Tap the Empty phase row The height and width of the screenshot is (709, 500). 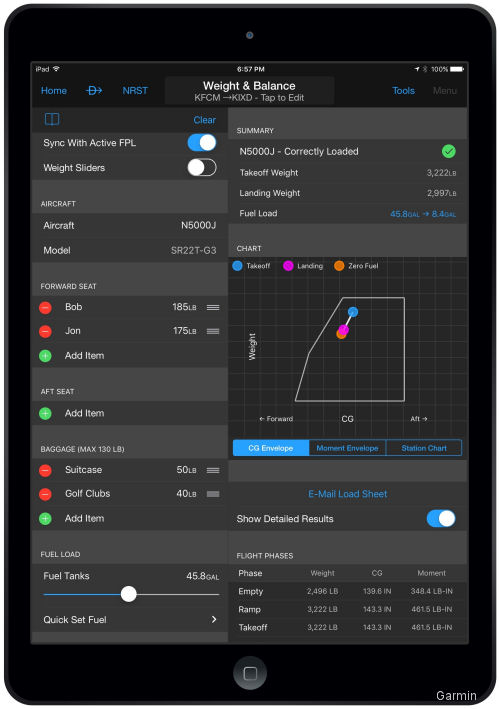pos(348,591)
